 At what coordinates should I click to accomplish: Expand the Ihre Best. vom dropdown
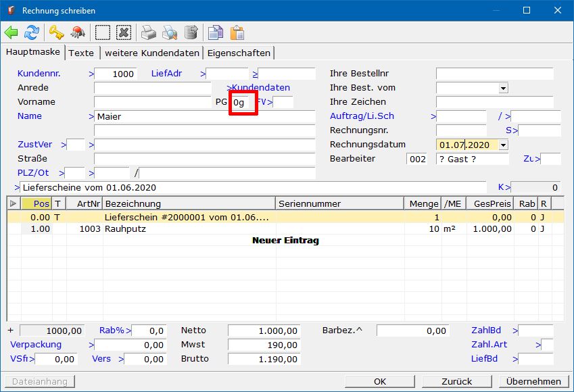pyautogui.click(x=503, y=88)
